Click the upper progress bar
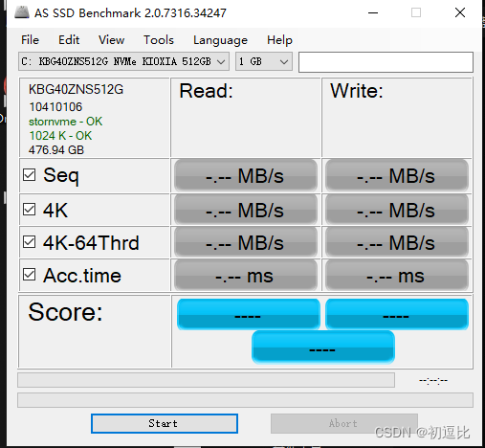 pos(206,380)
